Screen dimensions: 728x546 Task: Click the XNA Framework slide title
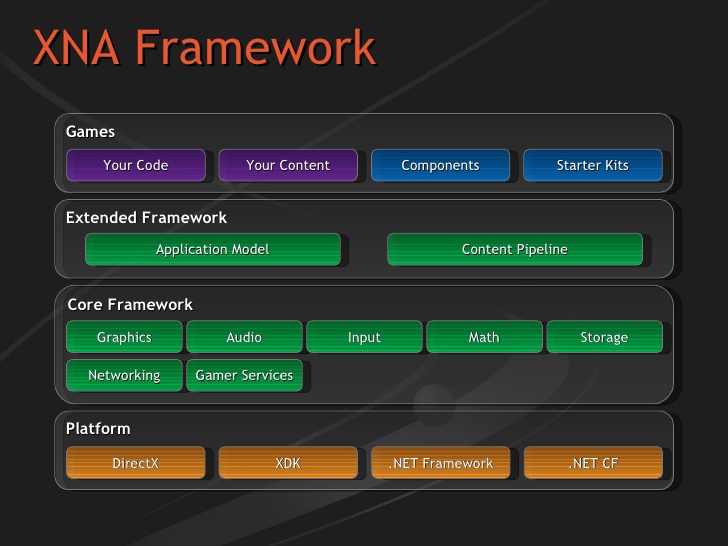tap(204, 48)
